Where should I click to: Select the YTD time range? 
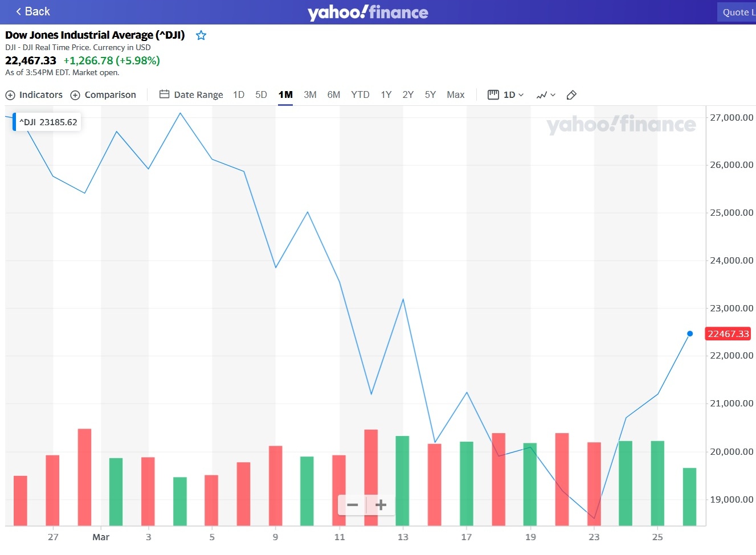coord(360,95)
